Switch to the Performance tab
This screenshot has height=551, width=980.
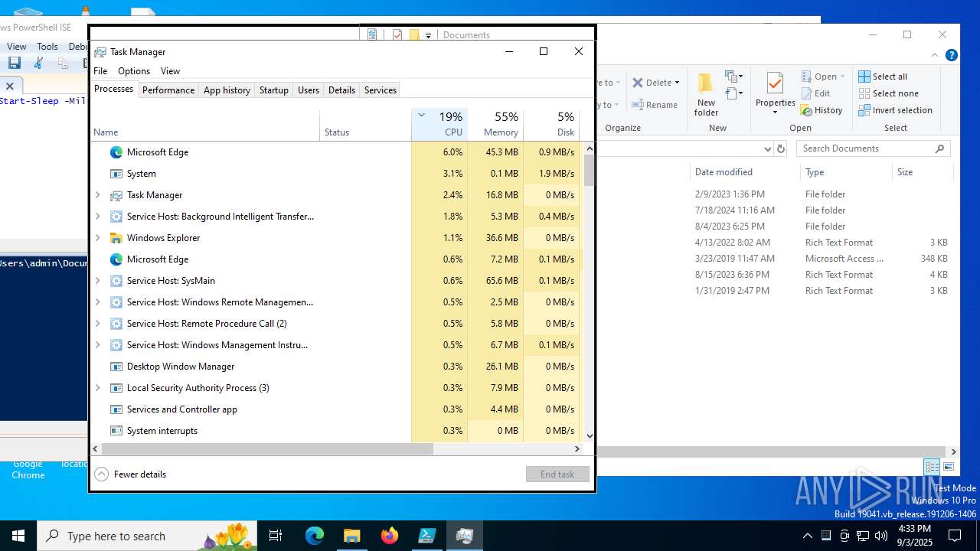tap(168, 90)
